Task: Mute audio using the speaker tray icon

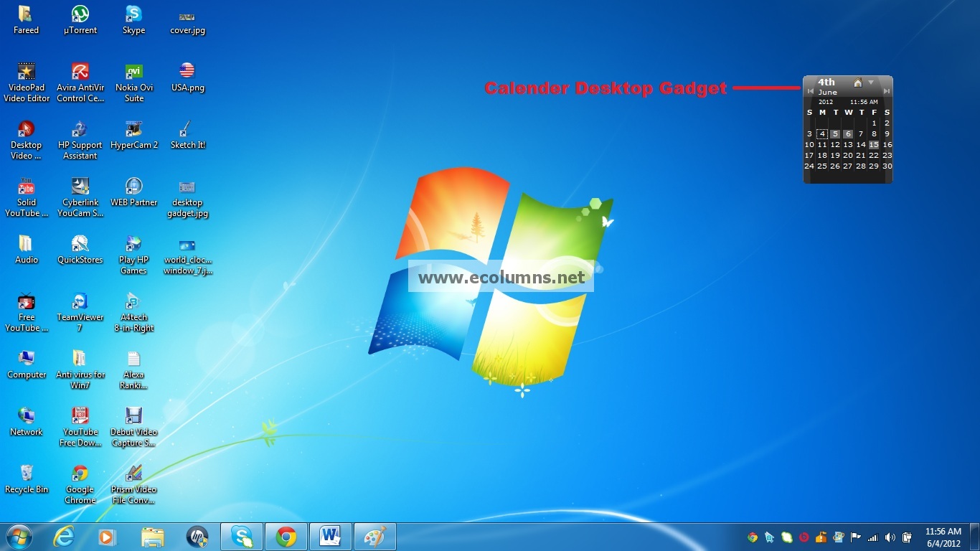Action: tap(890, 536)
